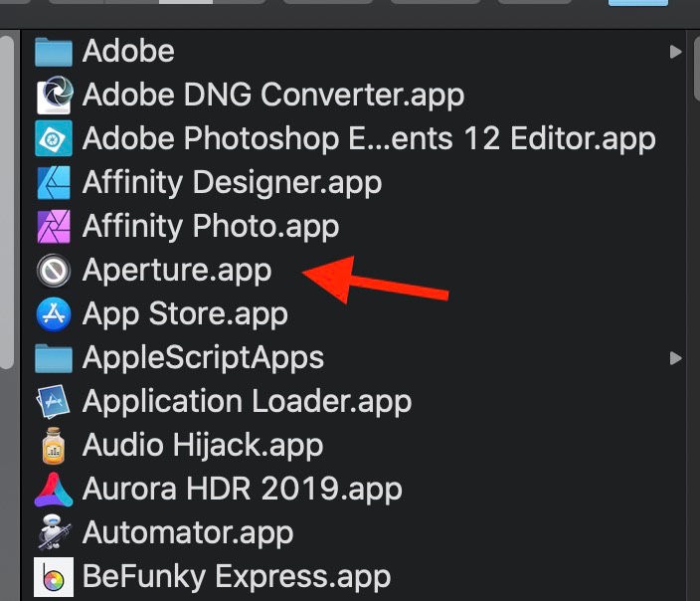The height and width of the screenshot is (601, 700).
Task: Click the Aperture.app file name
Action: pyautogui.click(x=177, y=271)
